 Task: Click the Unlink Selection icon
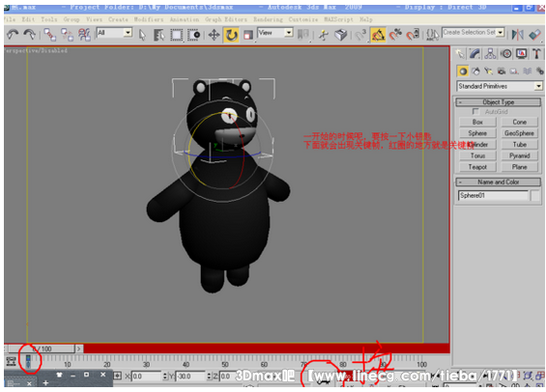click(67, 35)
